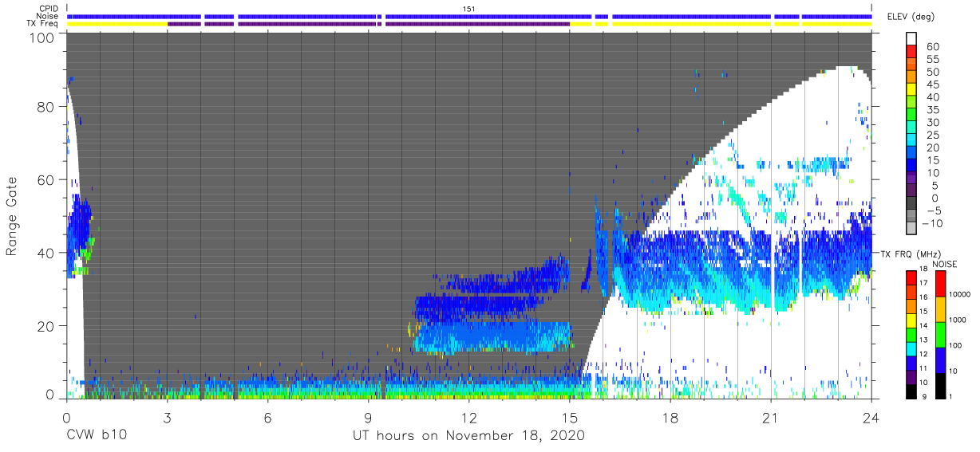980x452 pixels.
Task: Click the '24' tick label on UT hours axis
Action: pos(871,419)
